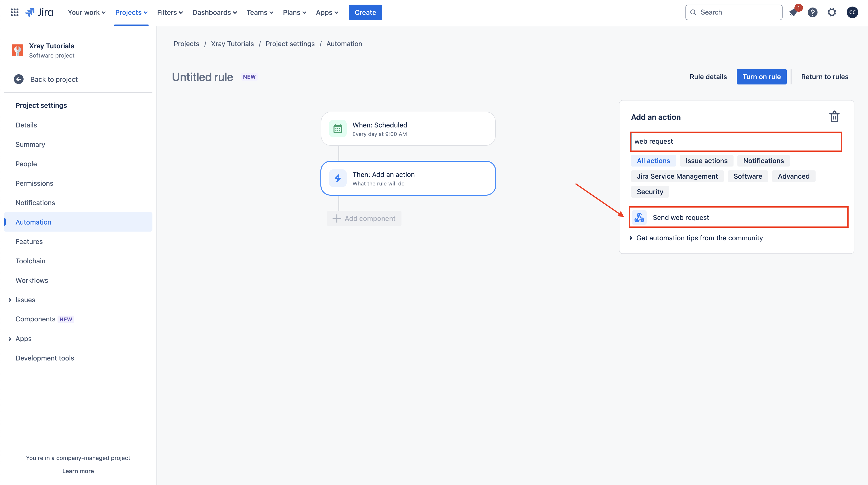868x485 pixels.
Task: Open the notifications bell icon
Action: point(793,12)
